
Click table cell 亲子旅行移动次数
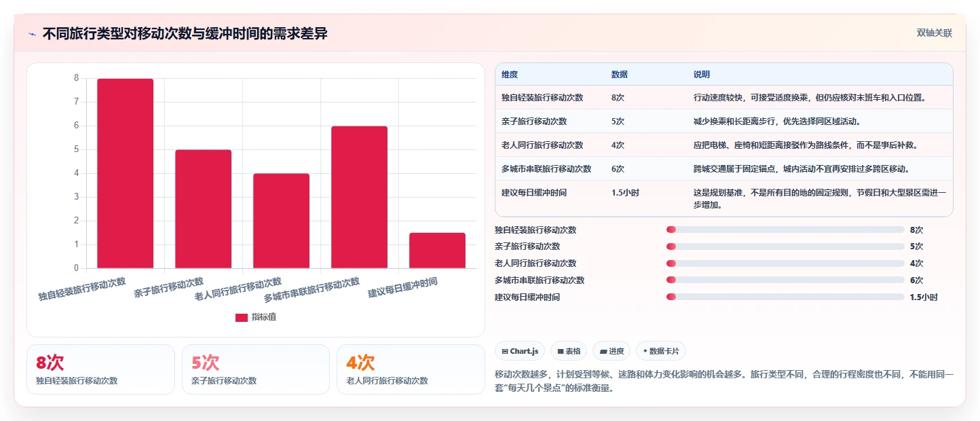coord(534,121)
